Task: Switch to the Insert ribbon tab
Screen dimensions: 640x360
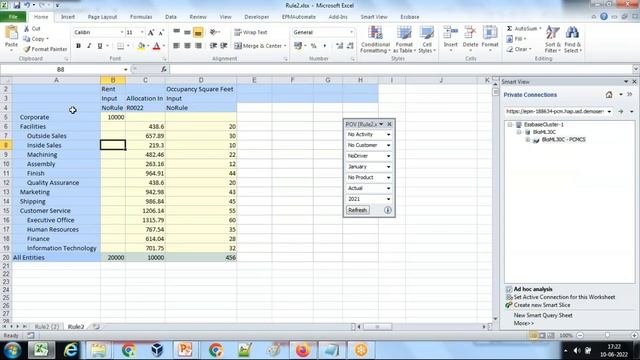Action: coord(68,17)
